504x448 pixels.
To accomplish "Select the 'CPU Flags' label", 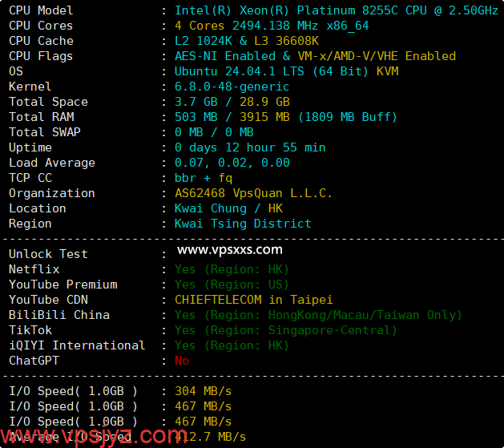I will [41, 56].
